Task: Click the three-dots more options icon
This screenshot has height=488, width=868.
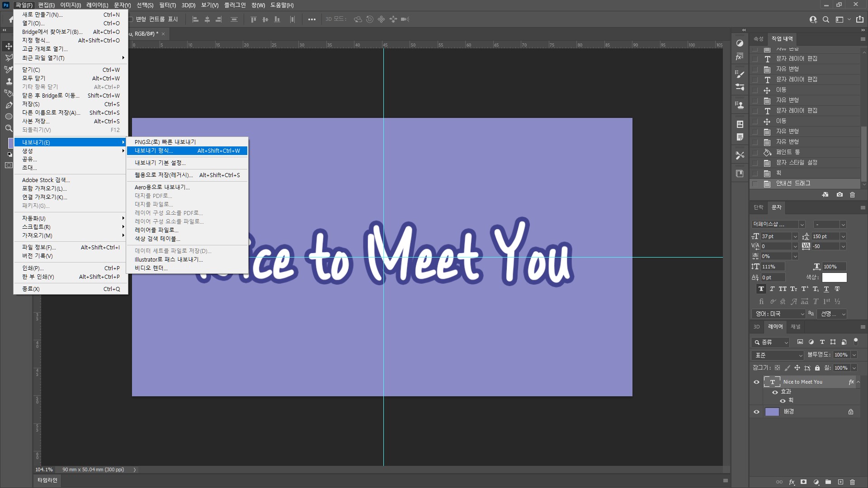Action: [x=311, y=19]
